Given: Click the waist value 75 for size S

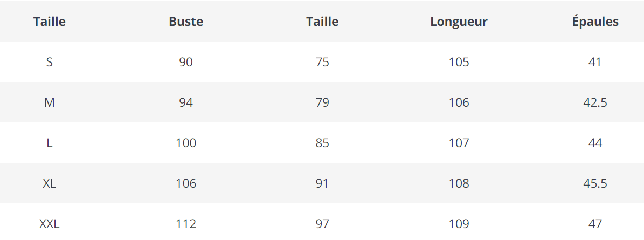Looking at the screenshot, I should (322, 62).
